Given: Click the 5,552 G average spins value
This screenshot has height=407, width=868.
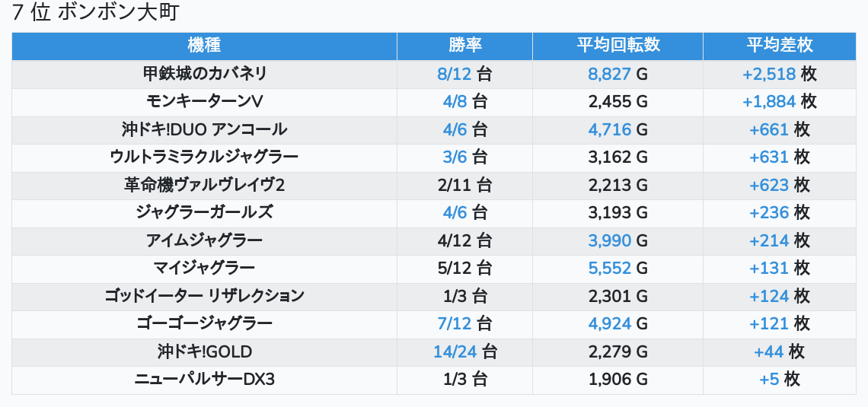Looking at the screenshot, I should [x=609, y=268].
